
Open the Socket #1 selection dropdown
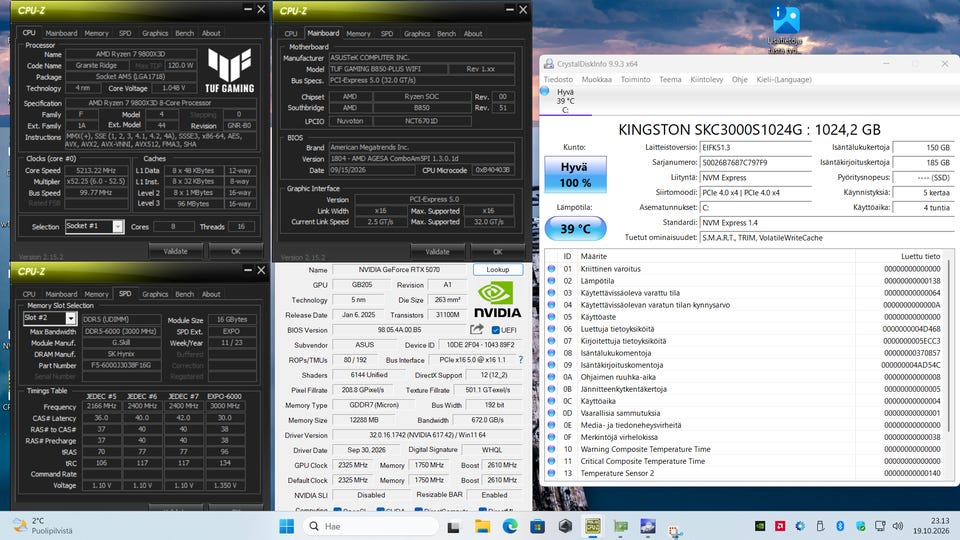118,227
